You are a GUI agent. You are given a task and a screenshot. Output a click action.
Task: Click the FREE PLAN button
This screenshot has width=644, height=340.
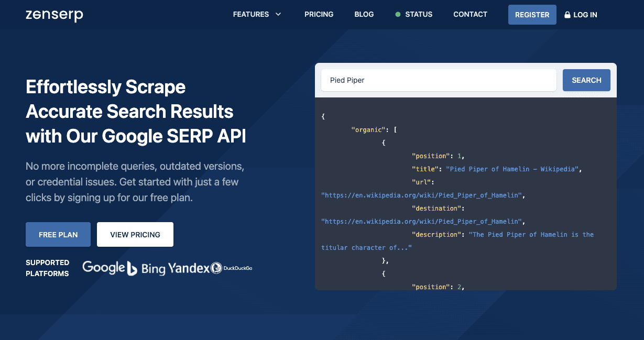(58, 234)
